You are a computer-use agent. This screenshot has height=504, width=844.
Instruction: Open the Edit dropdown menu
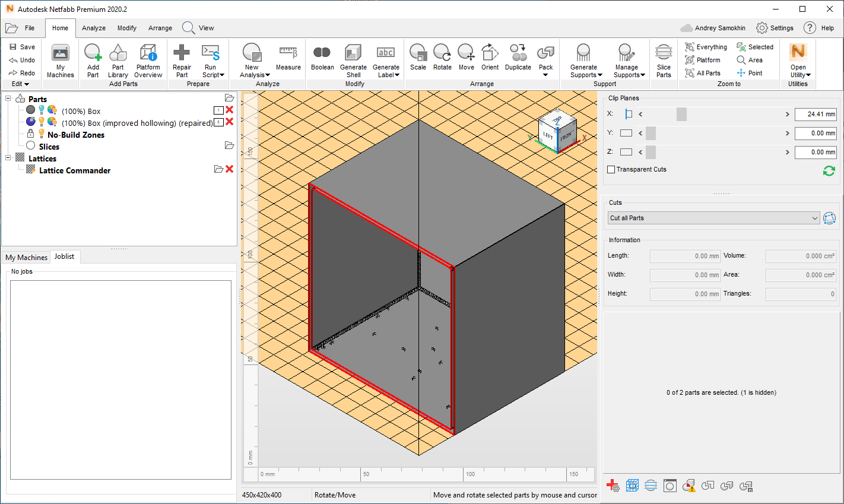[20, 84]
